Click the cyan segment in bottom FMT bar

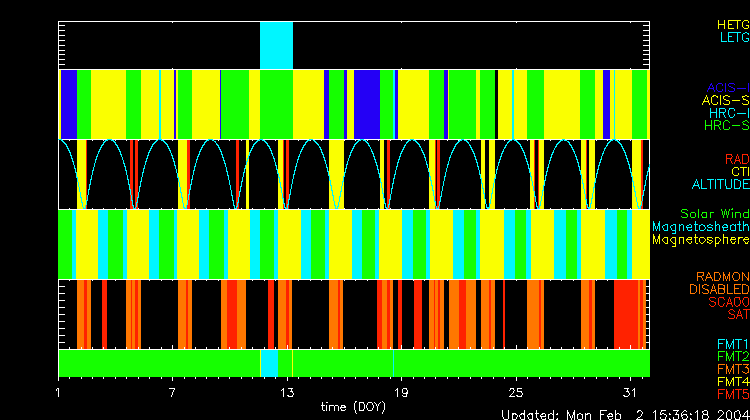tap(269, 362)
